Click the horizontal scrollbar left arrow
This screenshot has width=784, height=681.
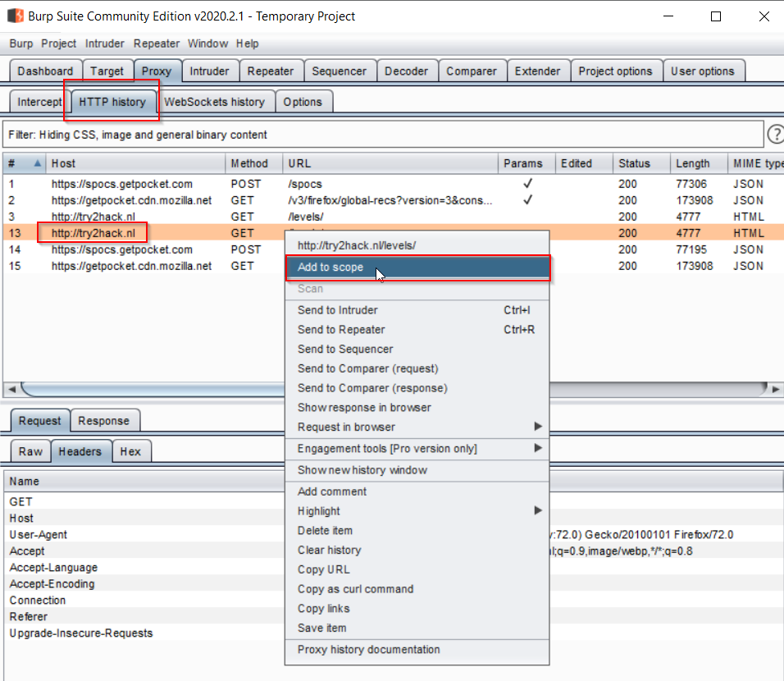[x=11, y=389]
